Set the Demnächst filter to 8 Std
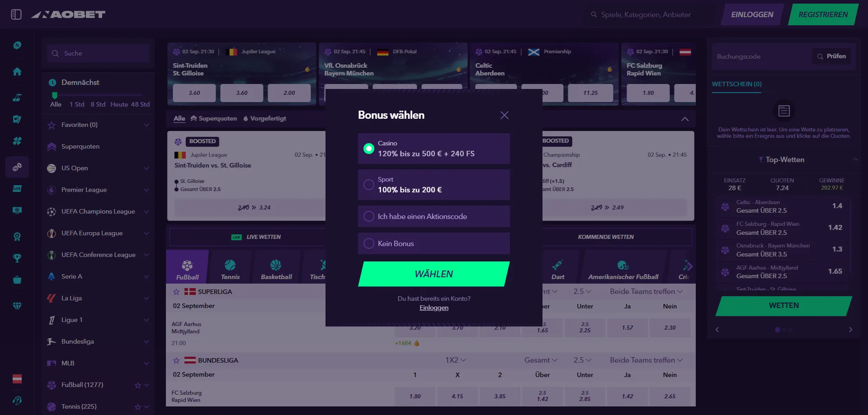This screenshot has width=868, height=415. [98, 104]
